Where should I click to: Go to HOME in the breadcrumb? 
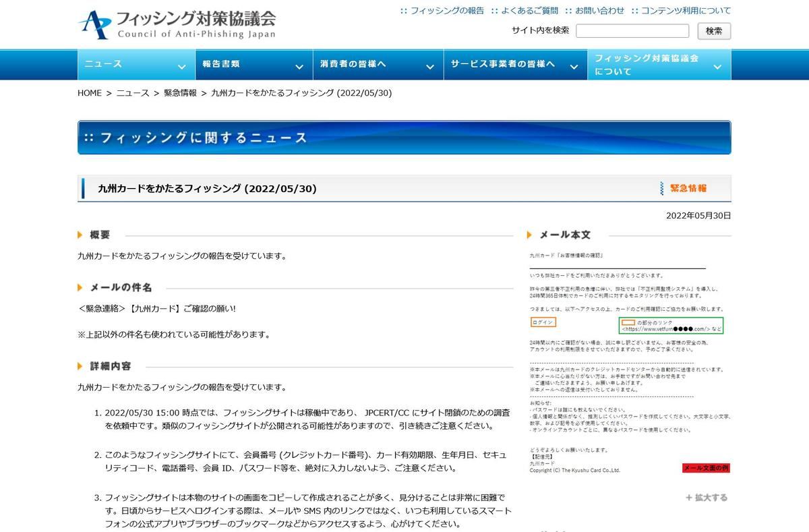click(x=90, y=93)
